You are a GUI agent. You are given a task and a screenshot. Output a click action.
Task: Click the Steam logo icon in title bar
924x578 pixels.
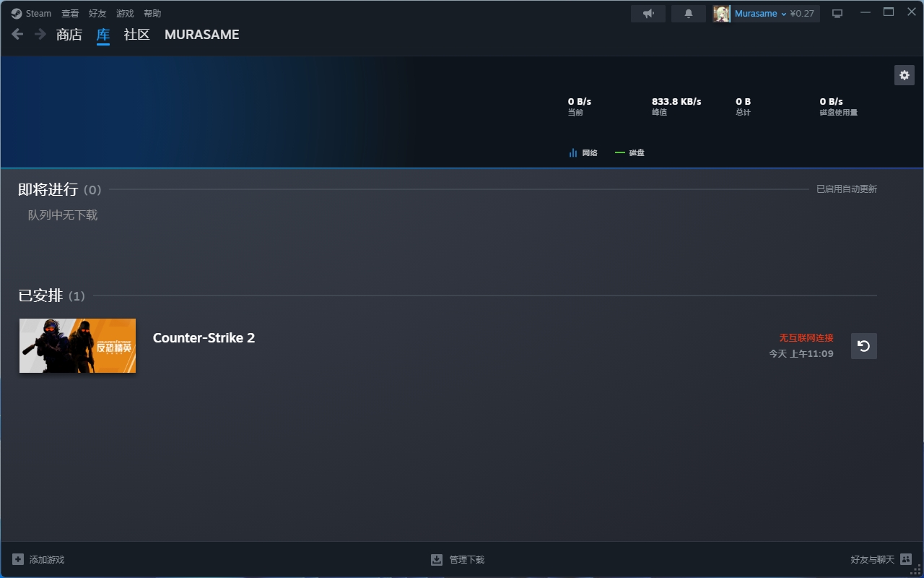pyautogui.click(x=17, y=14)
